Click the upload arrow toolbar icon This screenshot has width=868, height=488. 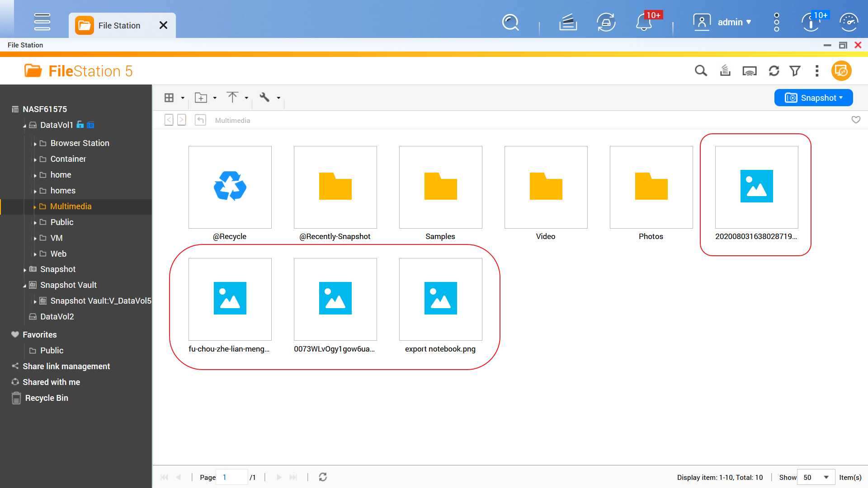click(232, 98)
